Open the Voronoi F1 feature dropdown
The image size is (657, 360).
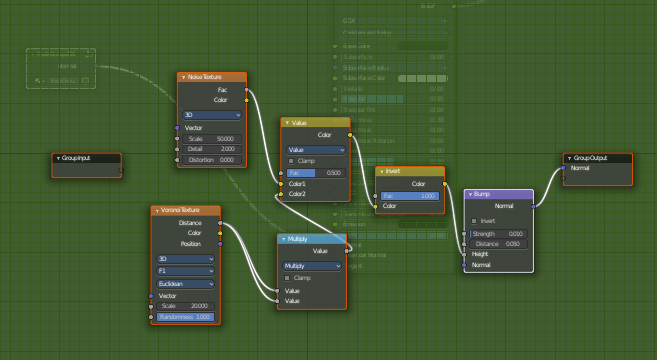click(x=186, y=271)
